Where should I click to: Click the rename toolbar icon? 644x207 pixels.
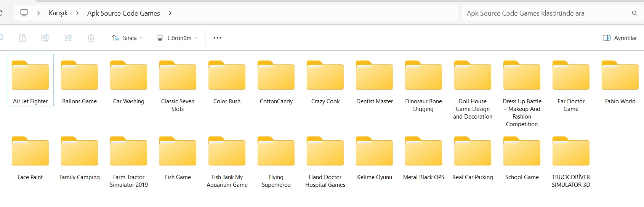tap(45, 38)
